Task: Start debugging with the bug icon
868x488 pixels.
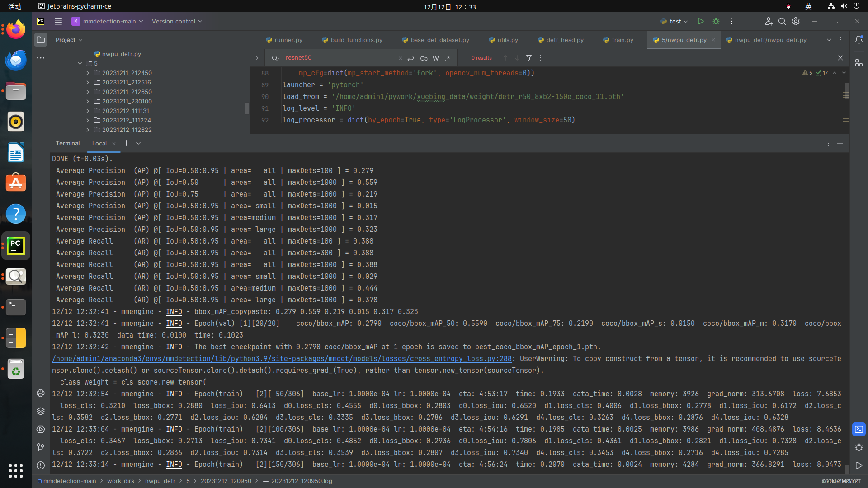Action: pos(716,21)
